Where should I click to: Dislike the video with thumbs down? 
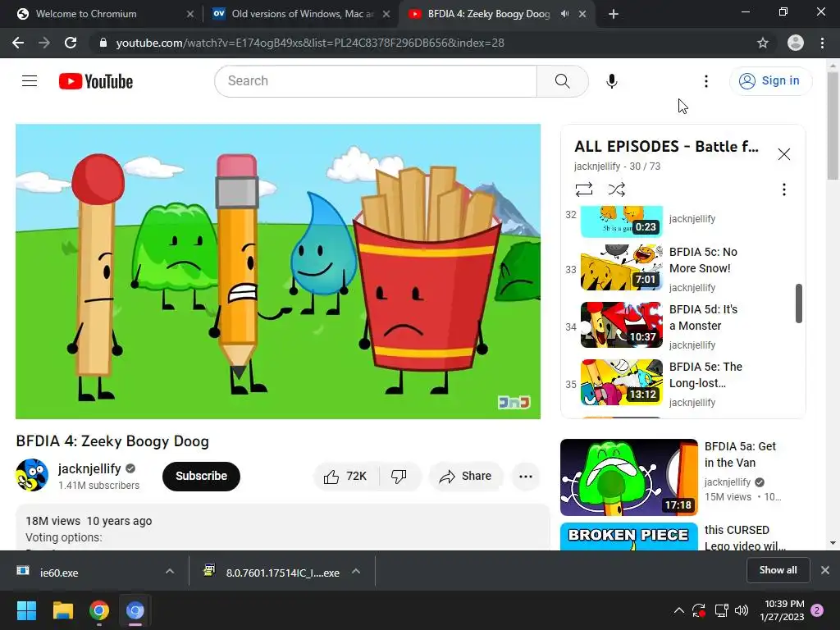tap(399, 477)
